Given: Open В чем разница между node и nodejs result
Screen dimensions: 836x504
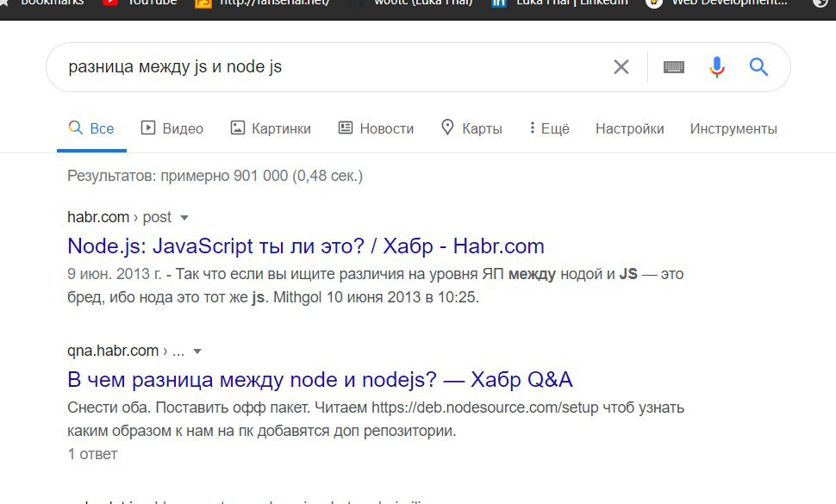Looking at the screenshot, I should tap(320, 380).
